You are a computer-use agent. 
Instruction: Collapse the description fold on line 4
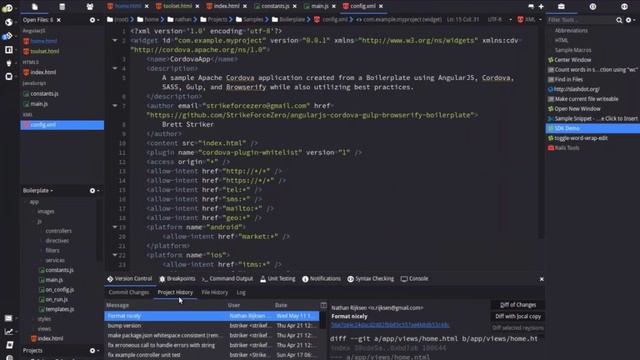click(x=115, y=68)
